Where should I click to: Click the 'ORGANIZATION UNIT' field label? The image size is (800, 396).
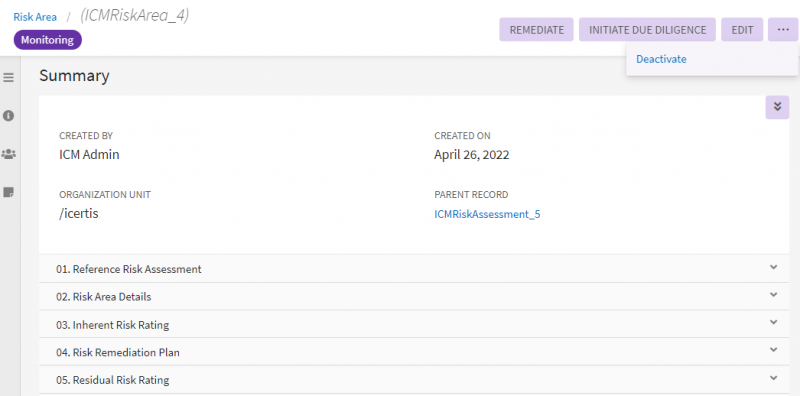105,195
